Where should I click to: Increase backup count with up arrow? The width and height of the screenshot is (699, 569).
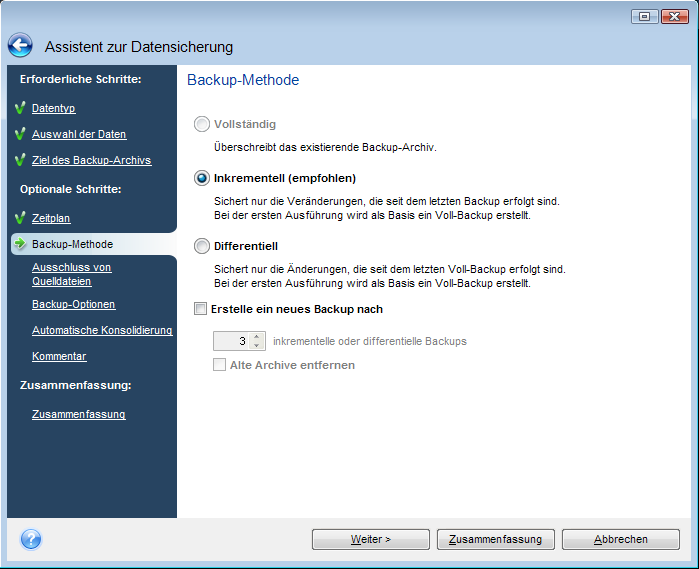click(257, 336)
